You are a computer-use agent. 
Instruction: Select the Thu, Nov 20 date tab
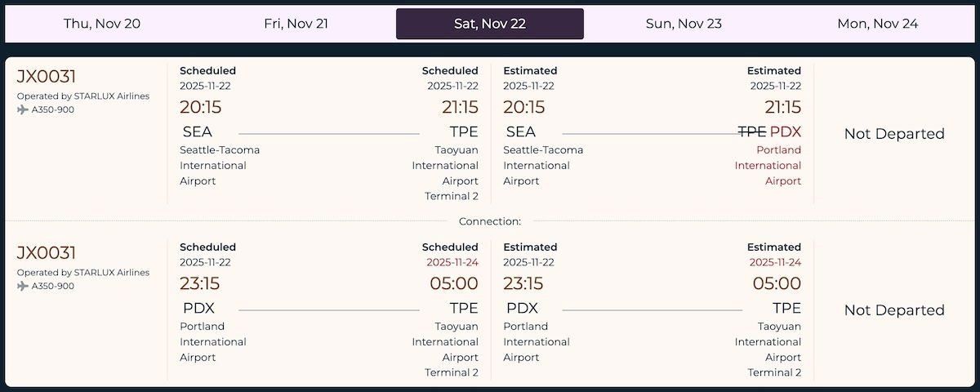(x=102, y=24)
